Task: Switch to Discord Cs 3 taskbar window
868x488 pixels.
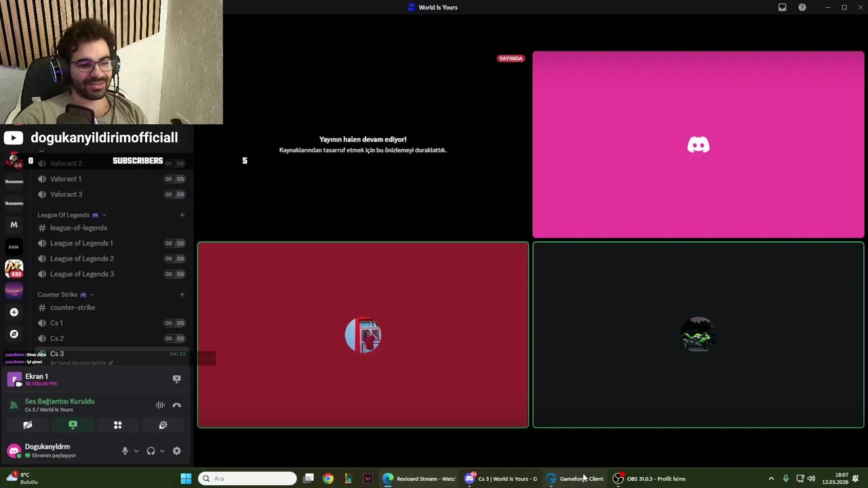Action: pyautogui.click(x=500, y=479)
